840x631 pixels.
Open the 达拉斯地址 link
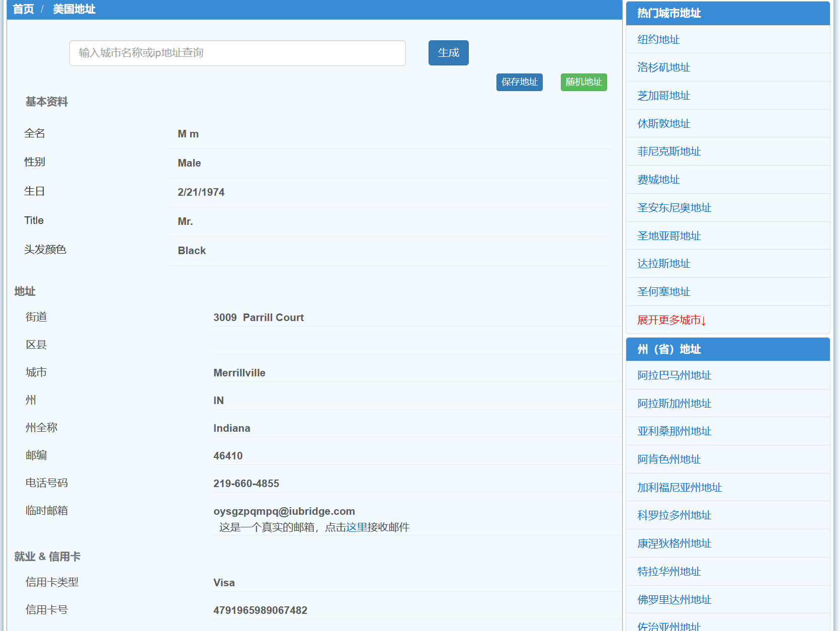click(663, 264)
